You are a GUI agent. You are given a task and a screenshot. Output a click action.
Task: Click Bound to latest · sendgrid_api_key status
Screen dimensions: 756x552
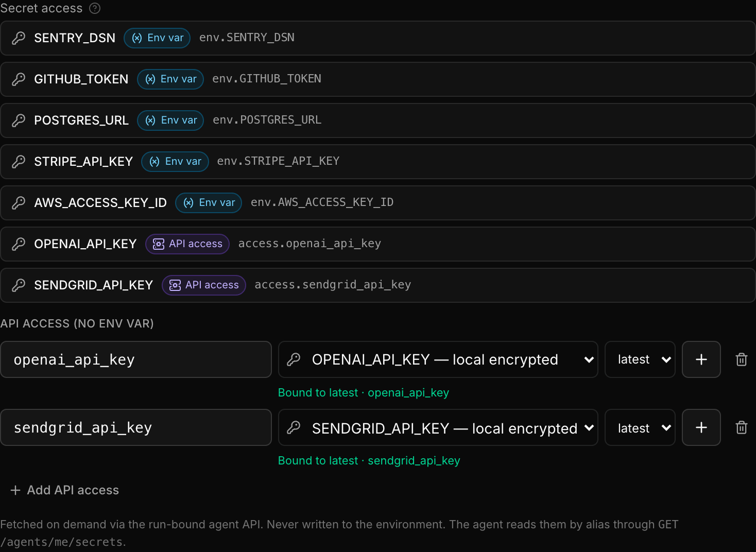(x=369, y=461)
